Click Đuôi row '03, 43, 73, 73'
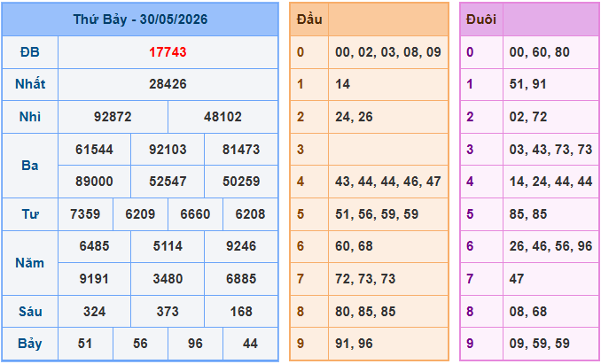601x364 pixels. pos(550,150)
